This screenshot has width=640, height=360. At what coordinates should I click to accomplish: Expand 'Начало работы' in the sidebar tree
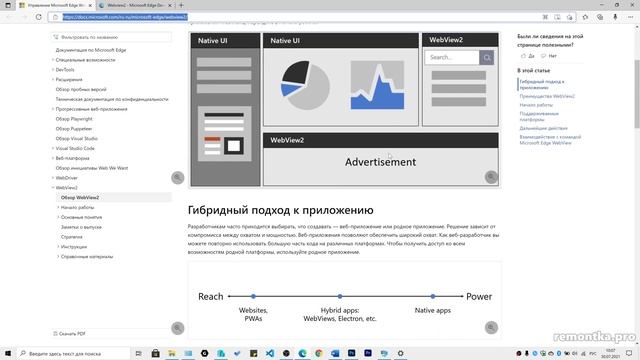(x=58, y=207)
